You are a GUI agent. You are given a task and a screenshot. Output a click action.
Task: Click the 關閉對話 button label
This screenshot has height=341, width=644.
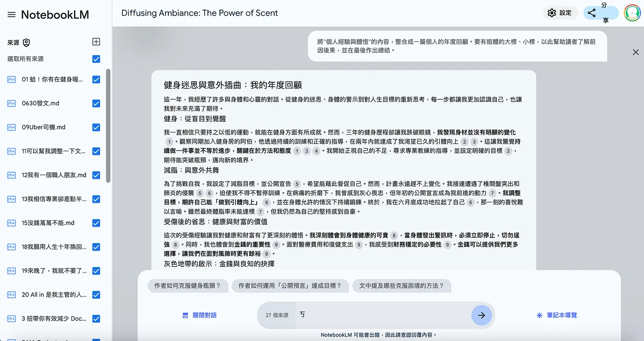tap(205, 315)
